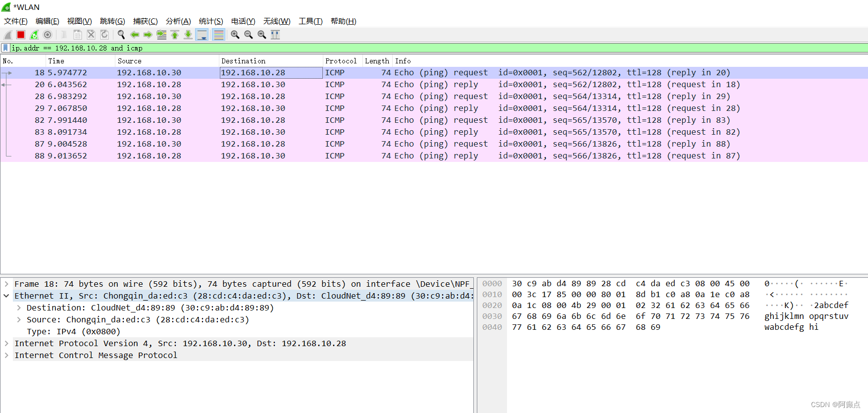This screenshot has width=868, height=413.
Task: Close the capture file using the X icon
Action: click(91, 35)
